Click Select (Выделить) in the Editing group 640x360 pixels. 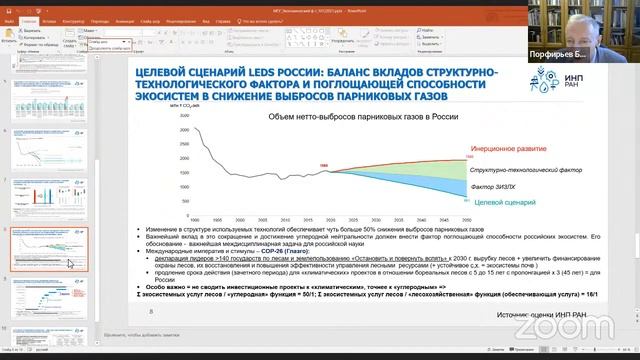(428, 44)
